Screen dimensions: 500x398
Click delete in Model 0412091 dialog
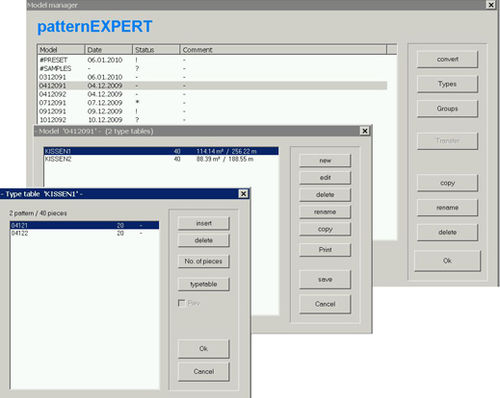(x=325, y=195)
